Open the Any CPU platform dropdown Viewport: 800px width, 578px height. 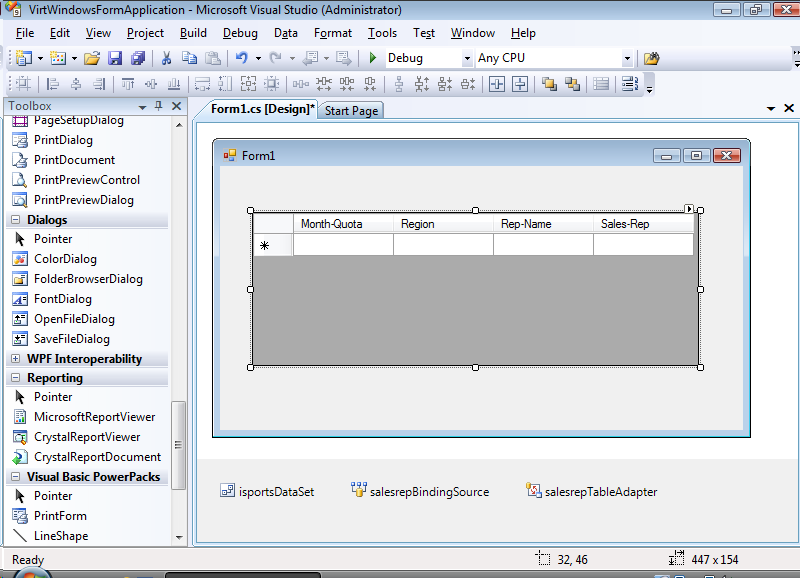(627, 59)
